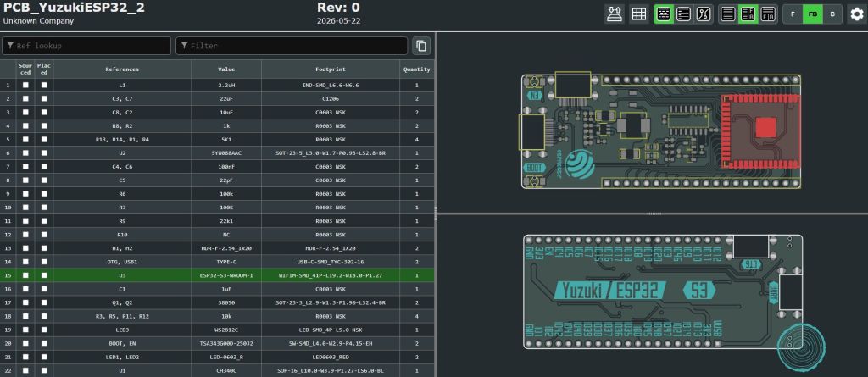Image resolution: width=868 pixels, height=377 pixels.
Task: Select the WS2812C value cell
Action: pyautogui.click(x=226, y=330)
